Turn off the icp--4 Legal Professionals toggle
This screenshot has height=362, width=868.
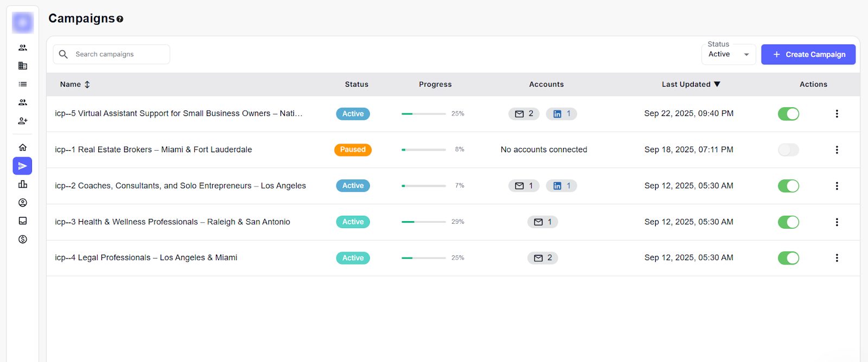788,258
